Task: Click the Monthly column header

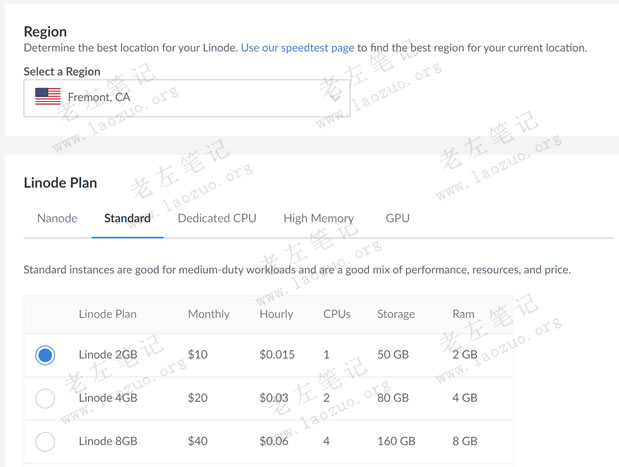Action: tap(209, 314)
